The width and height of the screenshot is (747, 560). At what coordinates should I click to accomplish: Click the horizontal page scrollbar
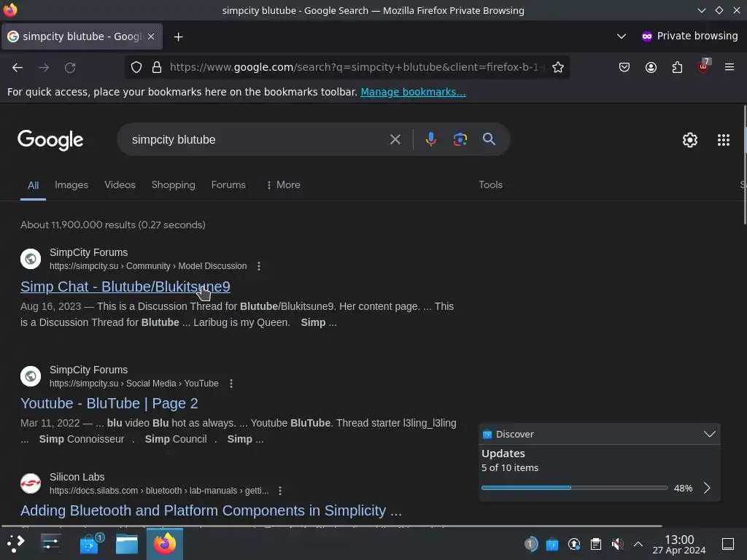coord(332,526)
